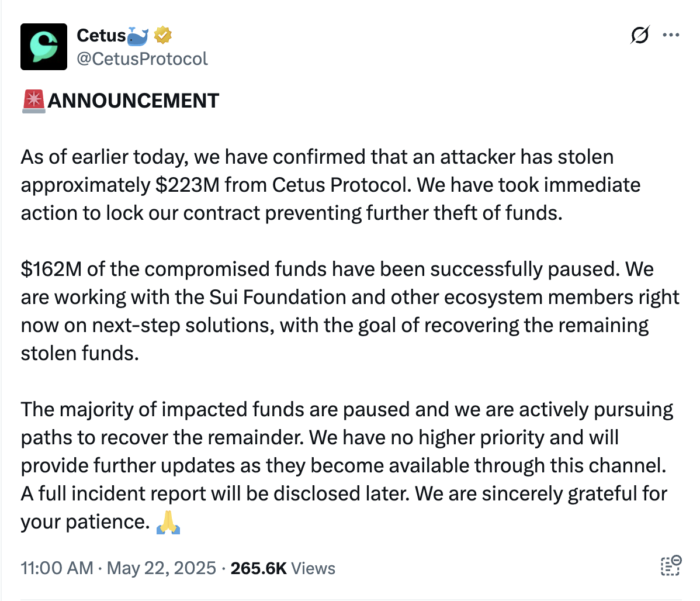Click the 11:00 AM timestamp
Viewport: 700px width, 601px height.
pyautogui.click(x=57, y=568)
